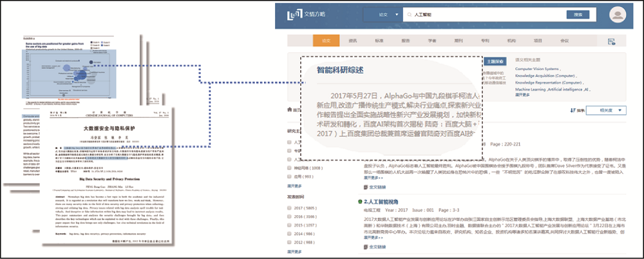644x259 pixels.
Task: Check the 神经网络 (1008) topic filter
Action: tap(290, 168)
